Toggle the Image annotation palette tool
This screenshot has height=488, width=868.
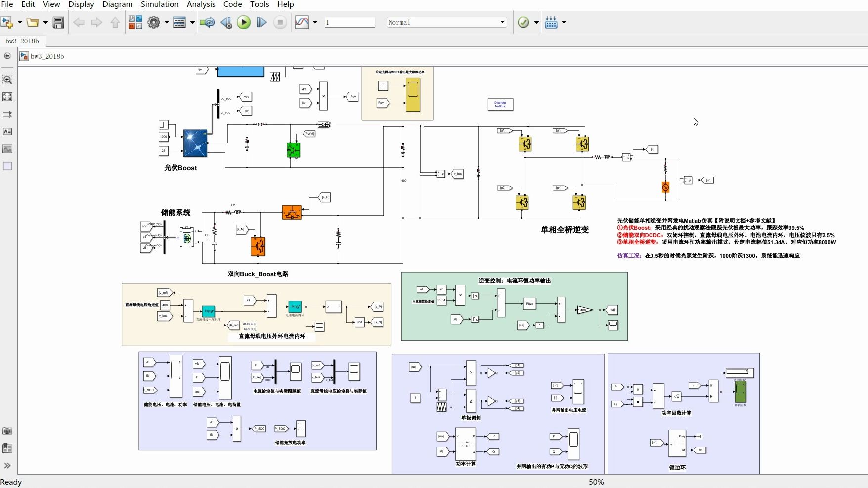pos(7,149)
